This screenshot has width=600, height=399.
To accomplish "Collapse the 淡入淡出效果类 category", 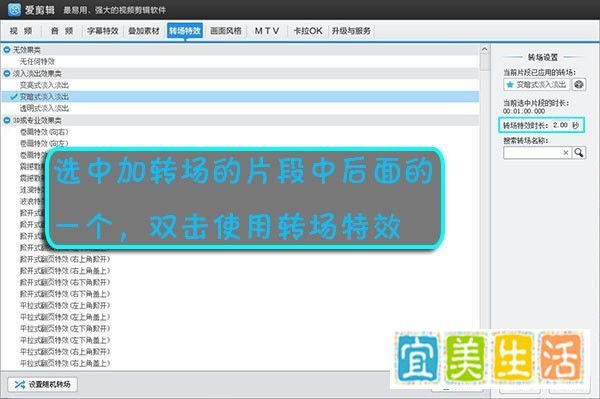I will [7, 73].
